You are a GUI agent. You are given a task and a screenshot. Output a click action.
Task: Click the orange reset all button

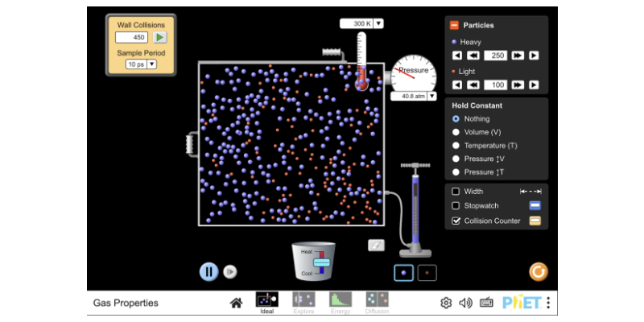[538, 272]
